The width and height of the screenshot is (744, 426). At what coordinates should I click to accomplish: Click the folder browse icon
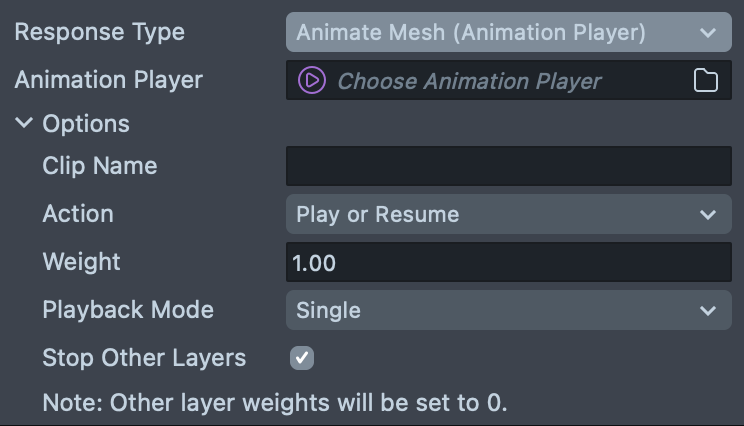click(x=706, y=80)
